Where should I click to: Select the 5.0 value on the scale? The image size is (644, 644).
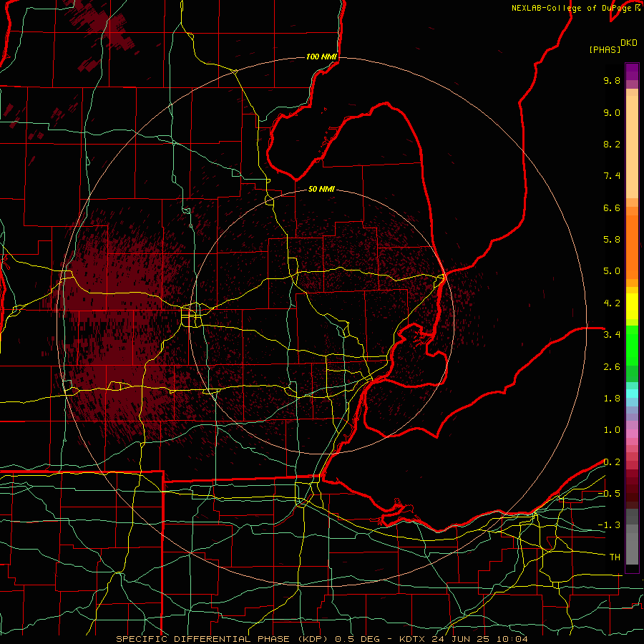[x=612, y=271]
